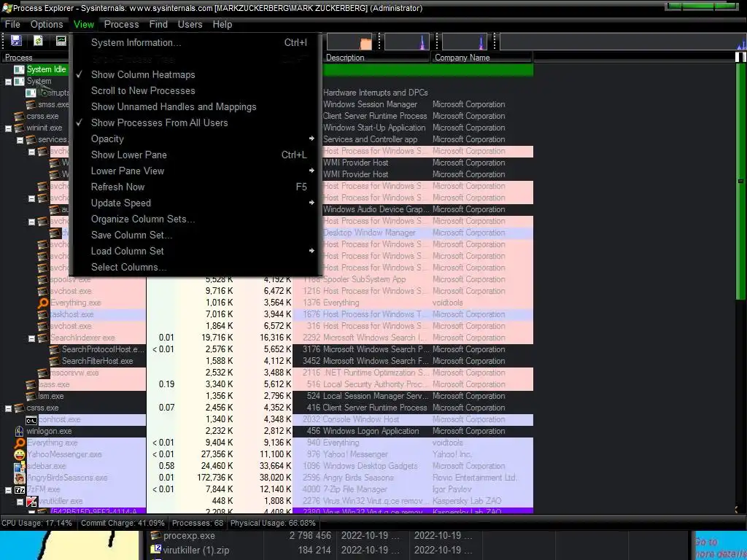Click the AngryBirdsSeasons.exe icon
The height and width of the screenshot is (560, 747).
19,478
